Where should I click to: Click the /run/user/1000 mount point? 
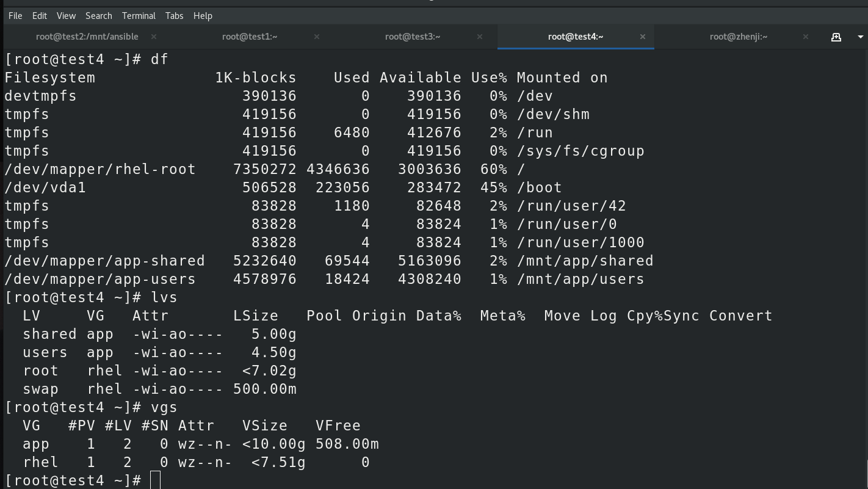[x=580, y=242]
